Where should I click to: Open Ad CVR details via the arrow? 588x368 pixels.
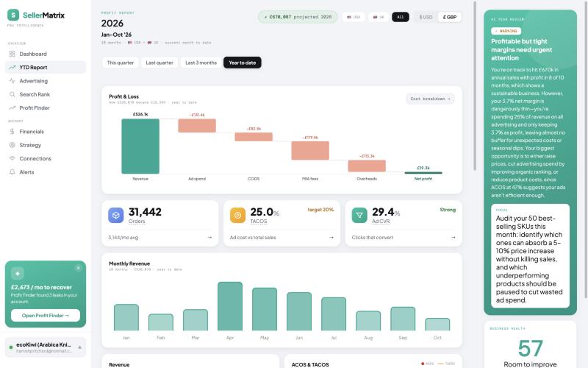(453, 237)
